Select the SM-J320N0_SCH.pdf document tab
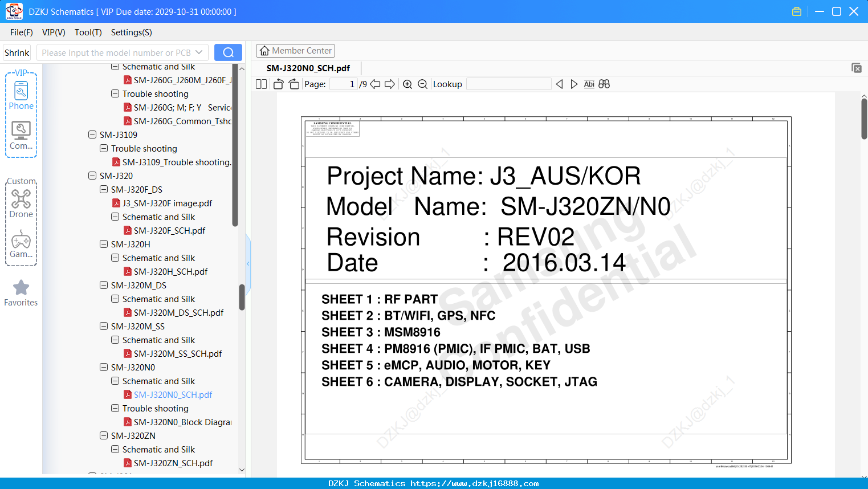This screenshot has height=489, width=868. pyautogui.click(x=308, y=68)
